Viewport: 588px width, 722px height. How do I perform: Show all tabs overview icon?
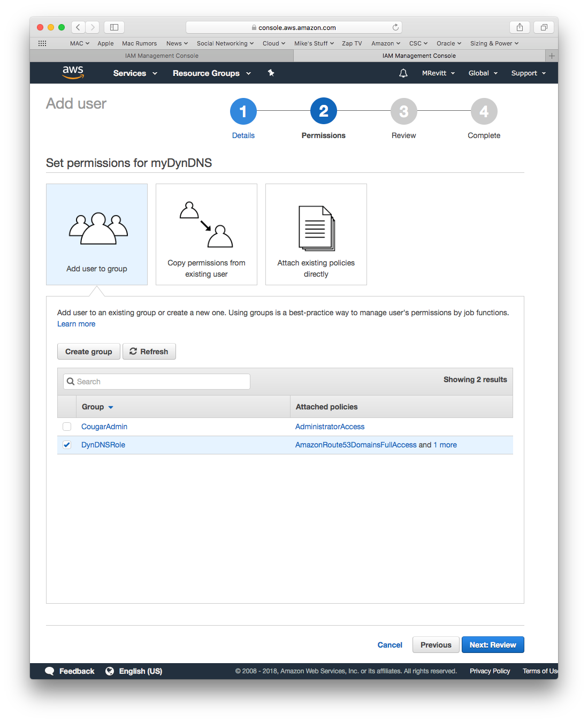tap(544, 27)
